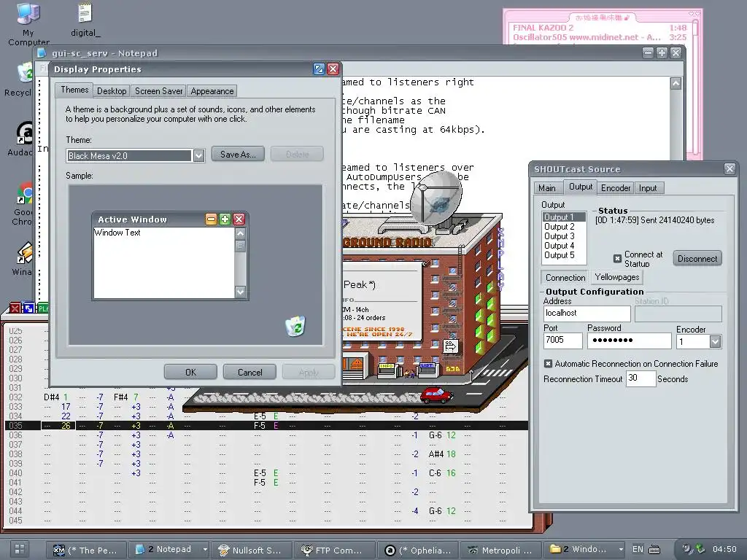The image size is (747, 560).
Task: Select the Output tab in SHOUTcast Source
Action: coord(581,187)
